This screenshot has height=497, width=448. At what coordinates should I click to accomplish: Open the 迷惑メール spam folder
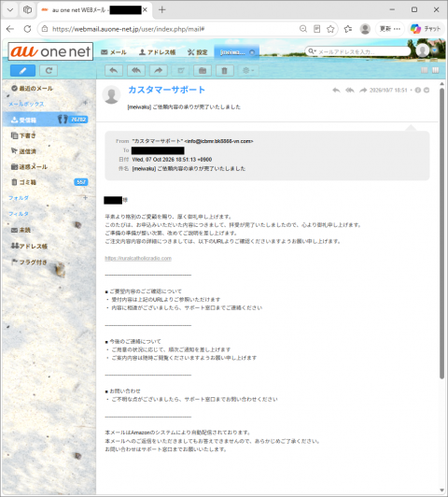tap(29, 166)
